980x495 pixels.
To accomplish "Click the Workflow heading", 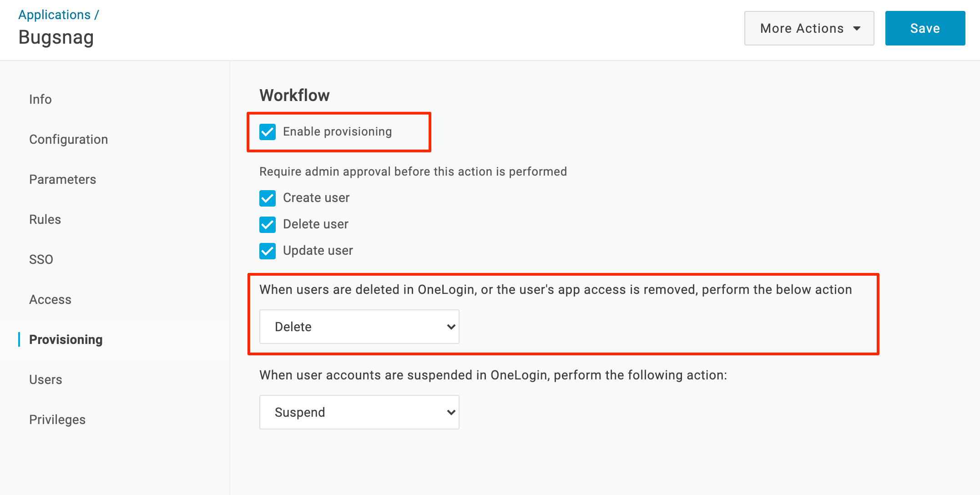I will pos(294,96).
